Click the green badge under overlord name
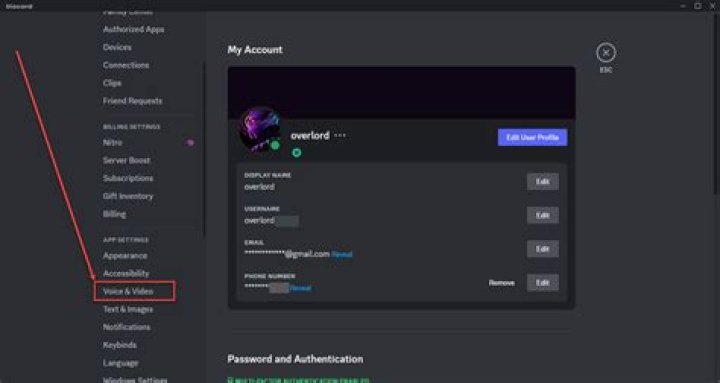This screenshot has width=720, height=383. pos(297,152)
